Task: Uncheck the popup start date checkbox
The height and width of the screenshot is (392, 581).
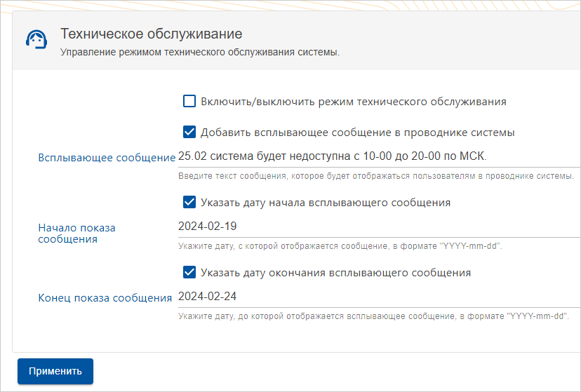Action: (189, 203)
